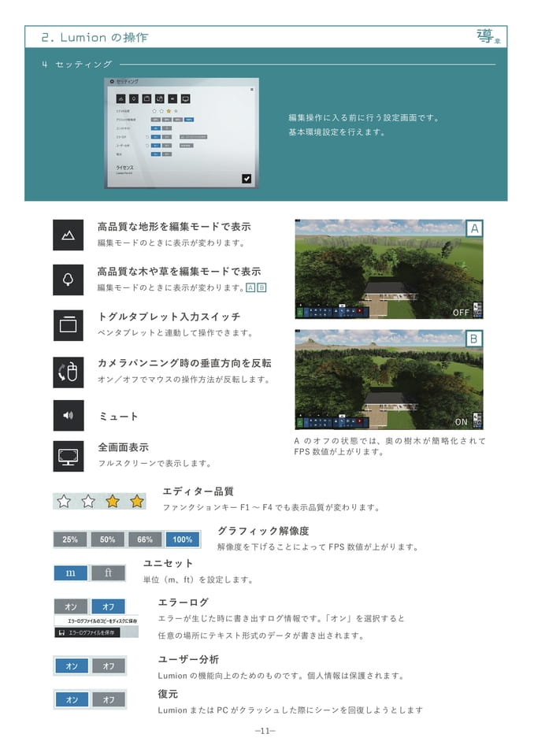Click the blue 100% button in the small セッティング dialog
This screenshot has height=756, width=534.
[x=189, y=120]
